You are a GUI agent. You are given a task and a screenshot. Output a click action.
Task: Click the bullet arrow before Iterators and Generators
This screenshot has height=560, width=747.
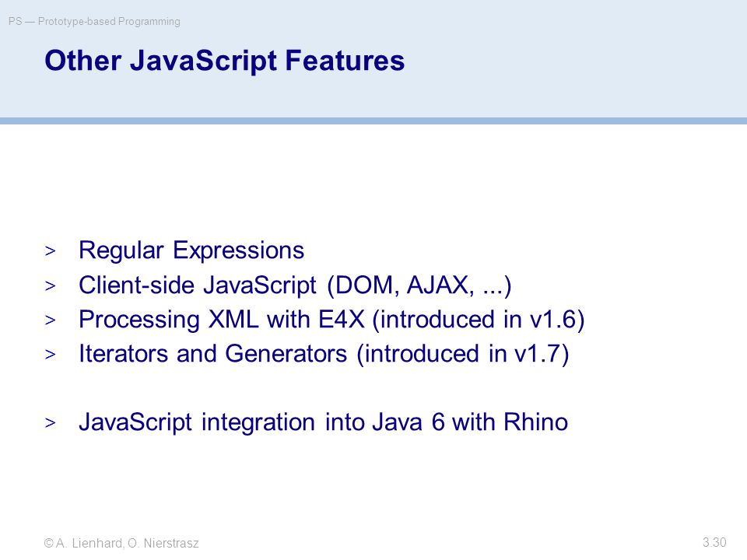point(50,355)
